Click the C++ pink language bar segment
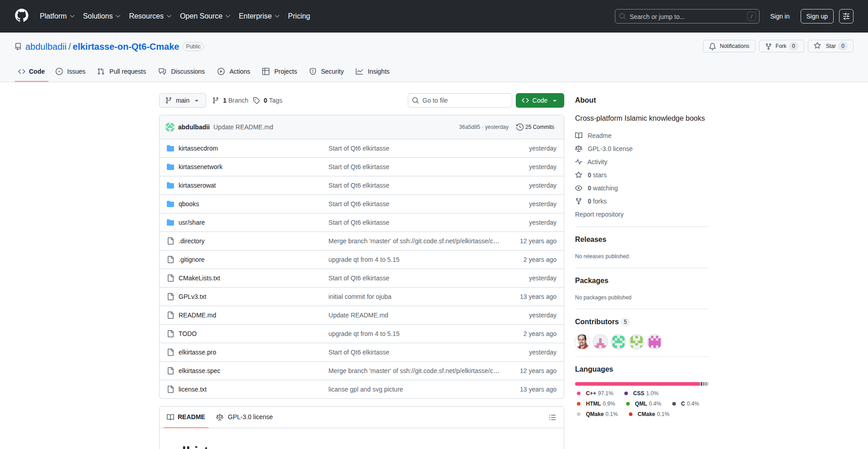The height and width of the screenshot is (449, 868). point(637,384)
